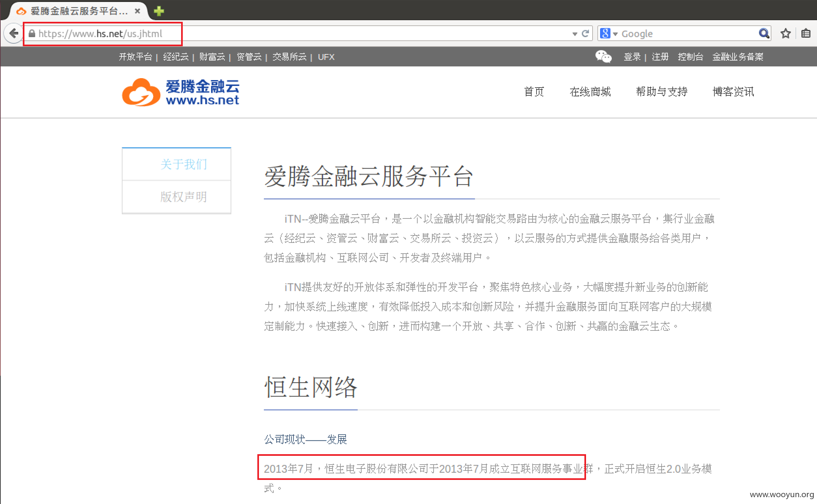Viewport: 817px width, 504px height.
Task: Open the 资管云 top bar link
Action: (249, 57)
